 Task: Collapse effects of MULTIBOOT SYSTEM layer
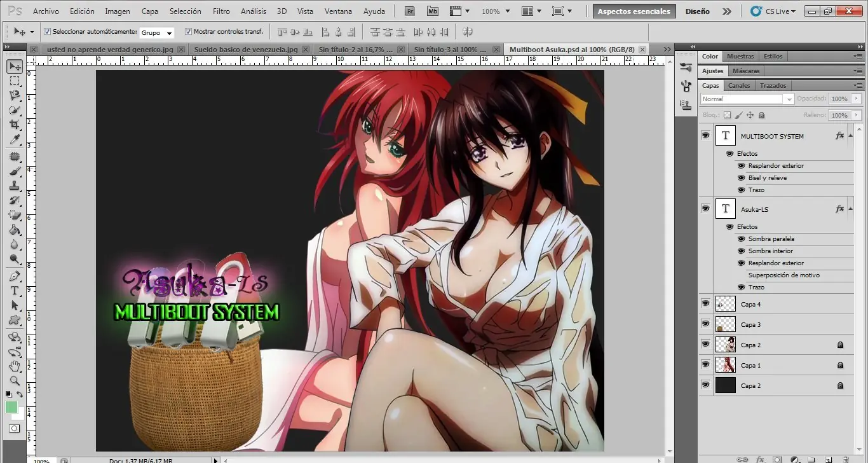click(850, 136)
